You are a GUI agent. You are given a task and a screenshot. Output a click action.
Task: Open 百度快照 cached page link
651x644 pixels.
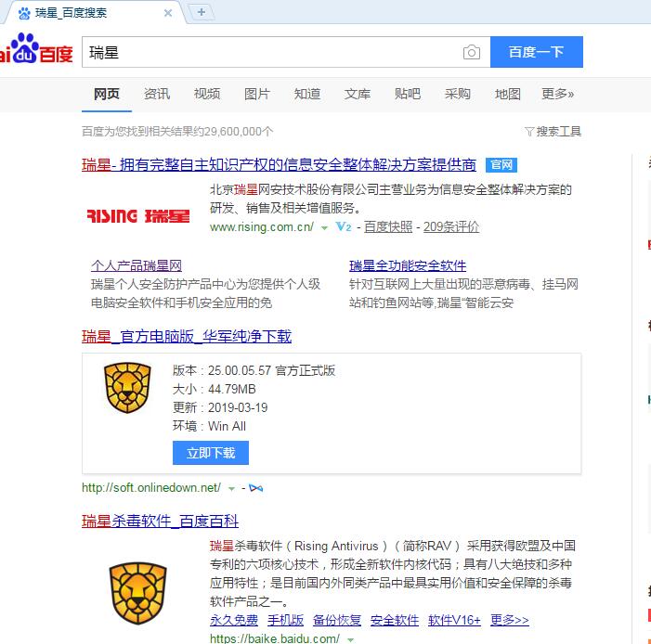coord(388,227)
